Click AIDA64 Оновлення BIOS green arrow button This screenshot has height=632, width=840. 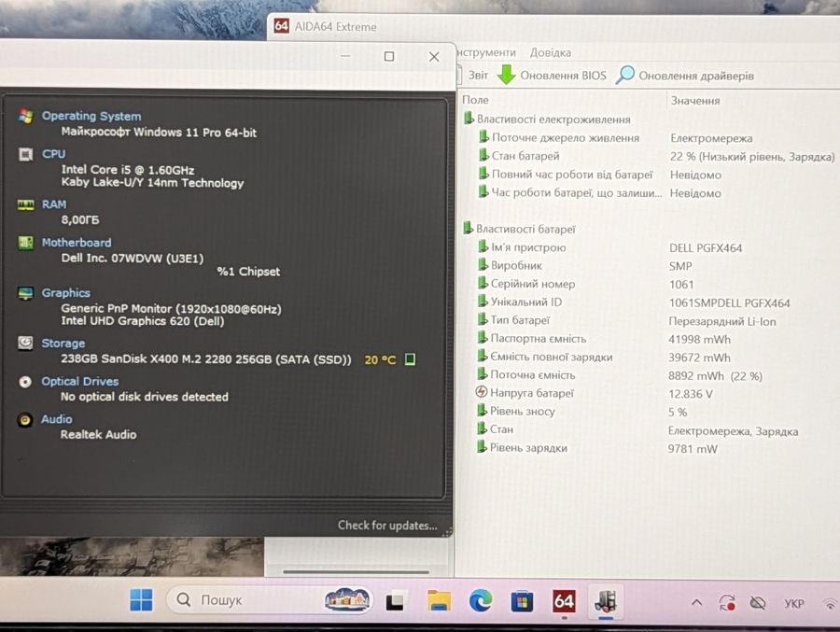point(553,75)
